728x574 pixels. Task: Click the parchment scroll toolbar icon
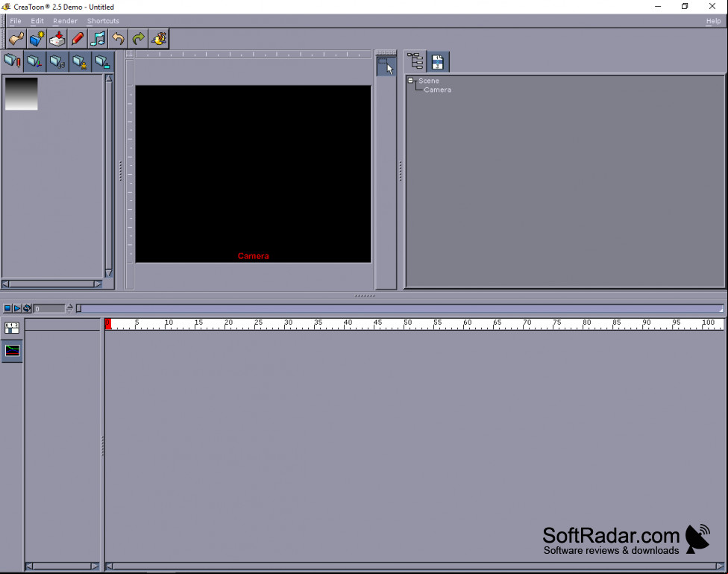[16, 39]
